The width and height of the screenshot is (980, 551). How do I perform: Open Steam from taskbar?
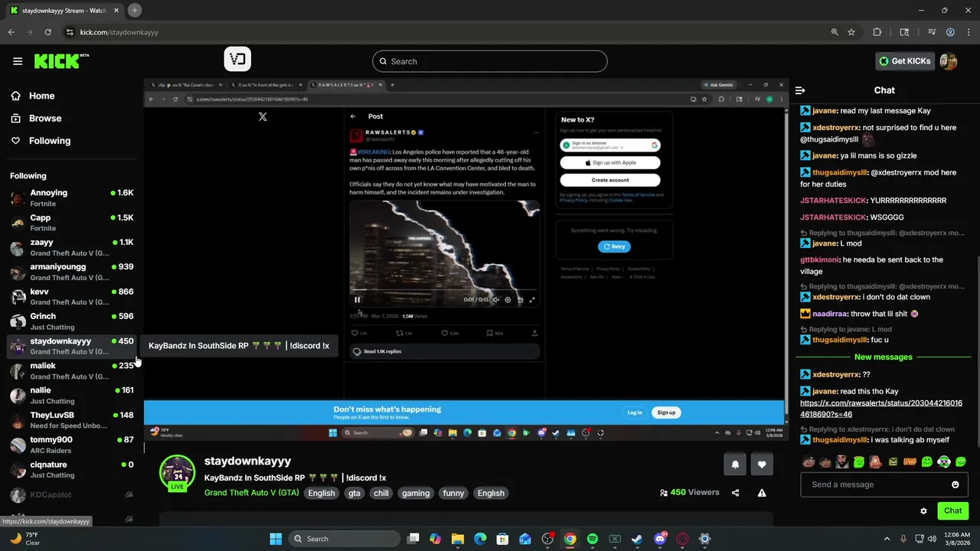[x=637, y=539]
